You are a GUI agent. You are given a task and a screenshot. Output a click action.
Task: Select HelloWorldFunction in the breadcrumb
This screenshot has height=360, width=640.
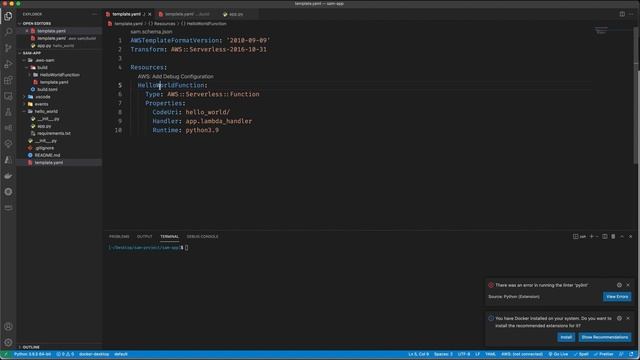(x=207, y=24)
